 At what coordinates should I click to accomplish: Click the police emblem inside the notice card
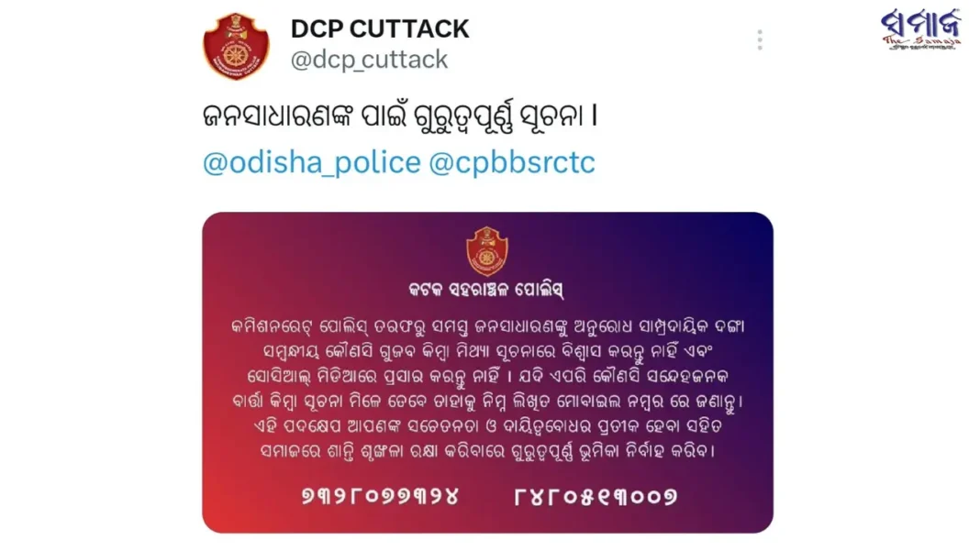coord(487,251)
